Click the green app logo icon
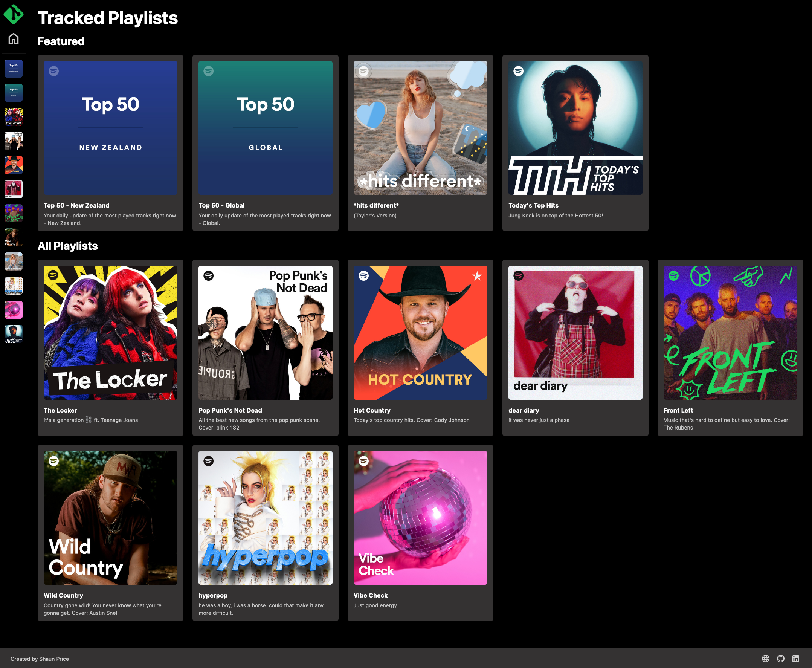812x668 pixels. pyautogui.click(x=14, y=14)
